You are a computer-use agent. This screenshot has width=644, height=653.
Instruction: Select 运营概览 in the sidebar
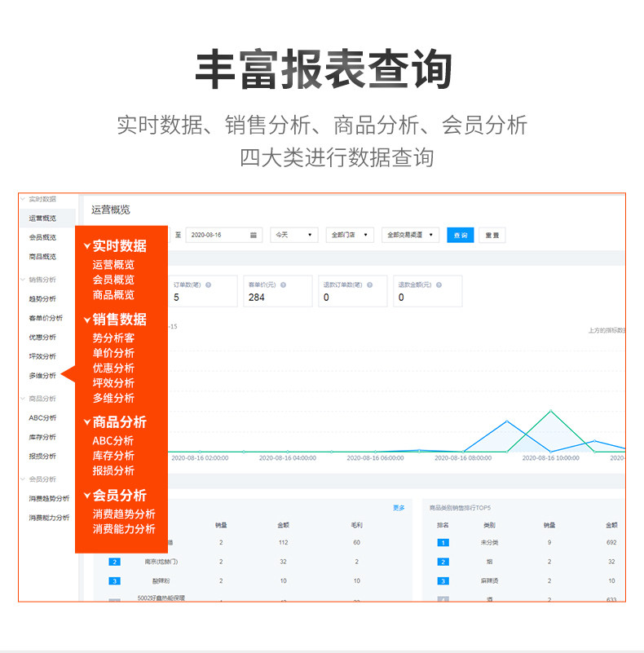[x=42, y=218]
